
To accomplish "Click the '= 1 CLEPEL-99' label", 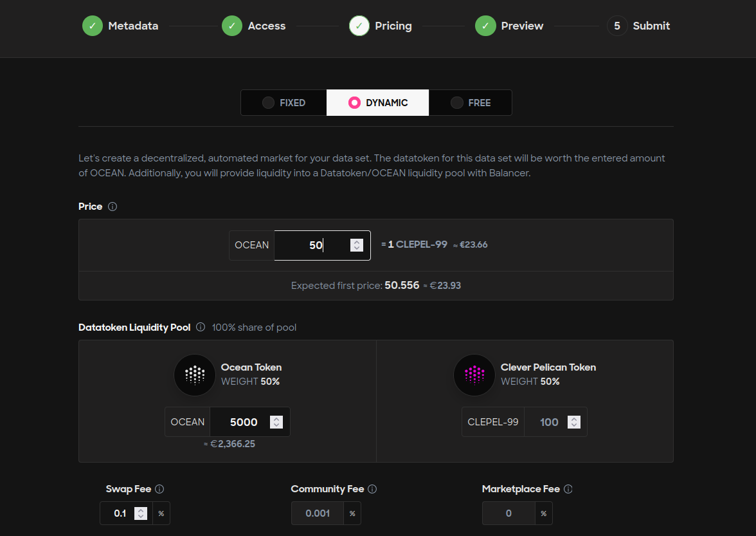I will point(414,245).
